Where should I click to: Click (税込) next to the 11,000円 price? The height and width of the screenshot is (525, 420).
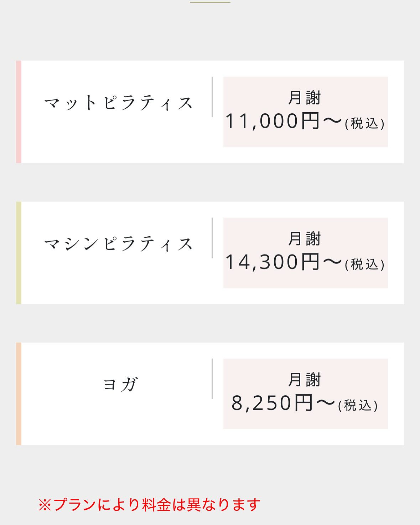click(x=365, y=123)
